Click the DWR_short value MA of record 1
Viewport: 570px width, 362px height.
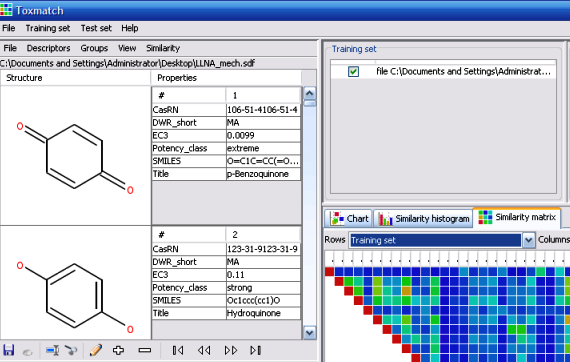263,123
